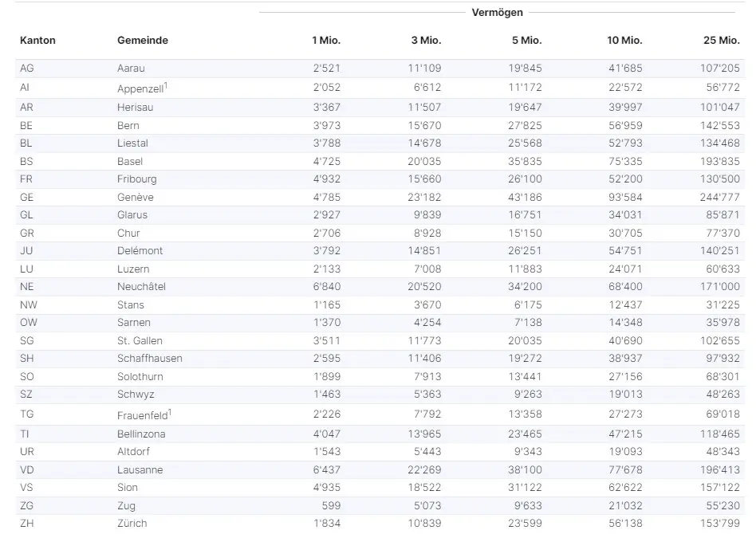This screenshot has width=756, height=534.
Task: Click the Kanton column header
Action: (x=37, y=41)
